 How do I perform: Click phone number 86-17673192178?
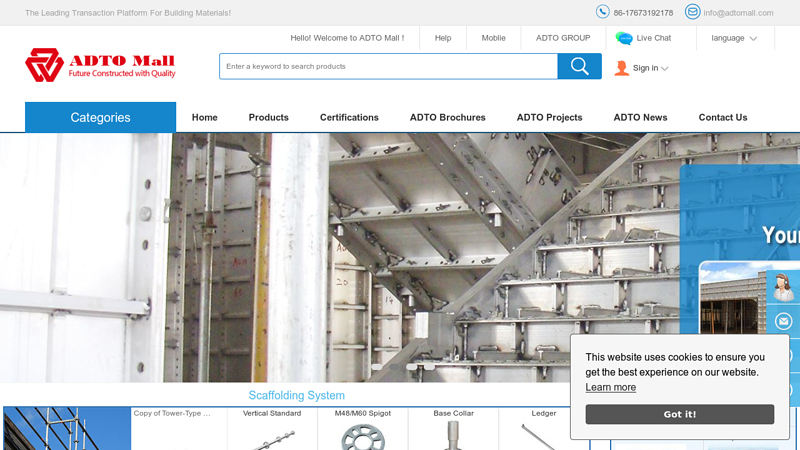tap(643, 13)
